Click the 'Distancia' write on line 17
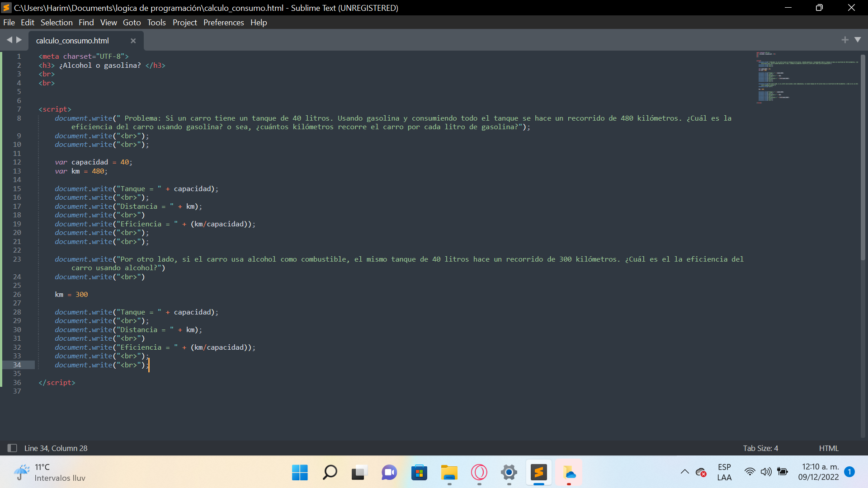Screen dimensions: 868x488 coord(128,206)
